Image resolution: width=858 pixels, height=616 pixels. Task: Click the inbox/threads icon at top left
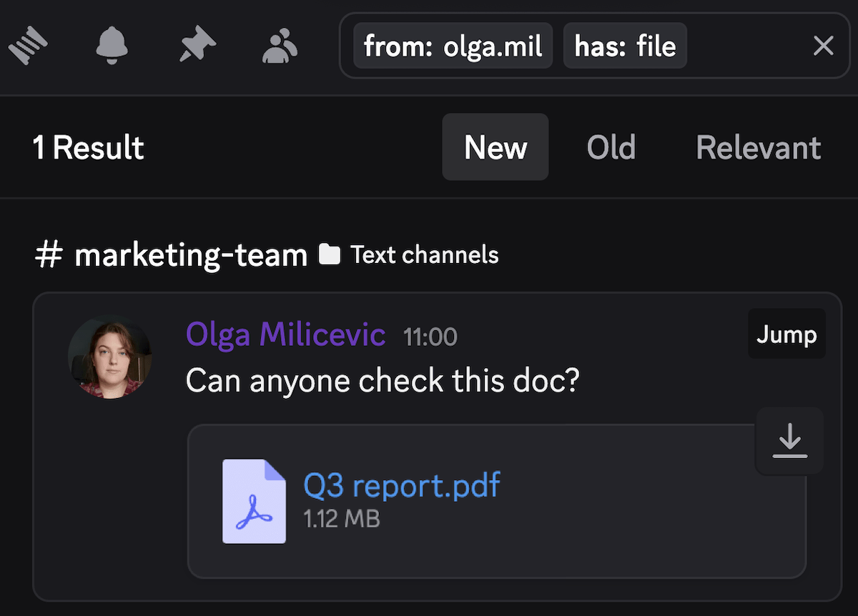(29, 45)
